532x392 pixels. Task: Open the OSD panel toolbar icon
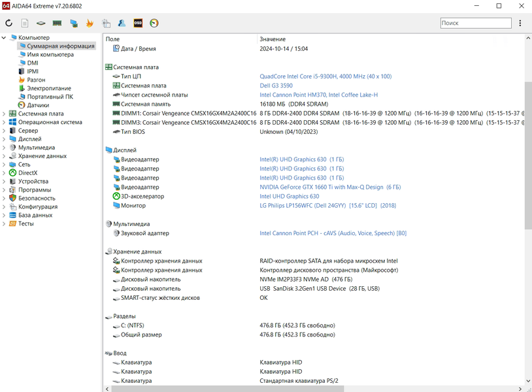(138, 23)
